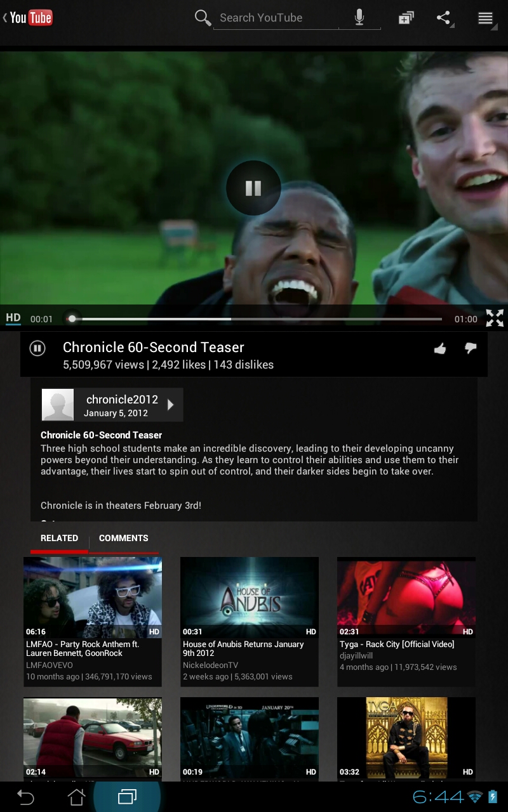The width and height of the screenshot is (508, 812).
Task: Tap the YouTube logo to go back
Action: click(x=29, y=18)
